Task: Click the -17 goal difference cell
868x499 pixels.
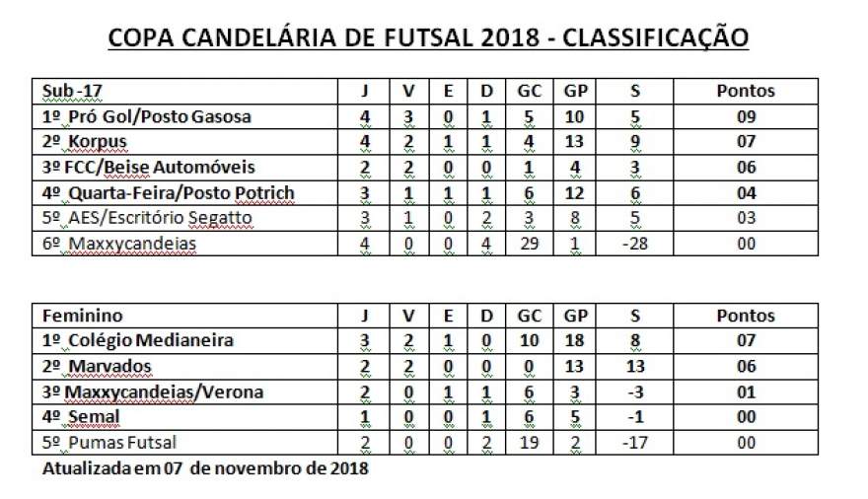Action: 634,443
